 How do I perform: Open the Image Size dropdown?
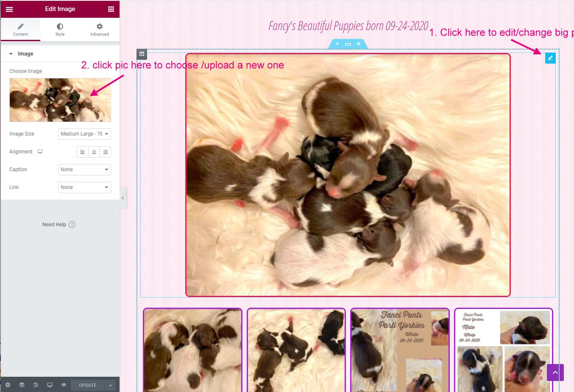[x=84, y=134]
